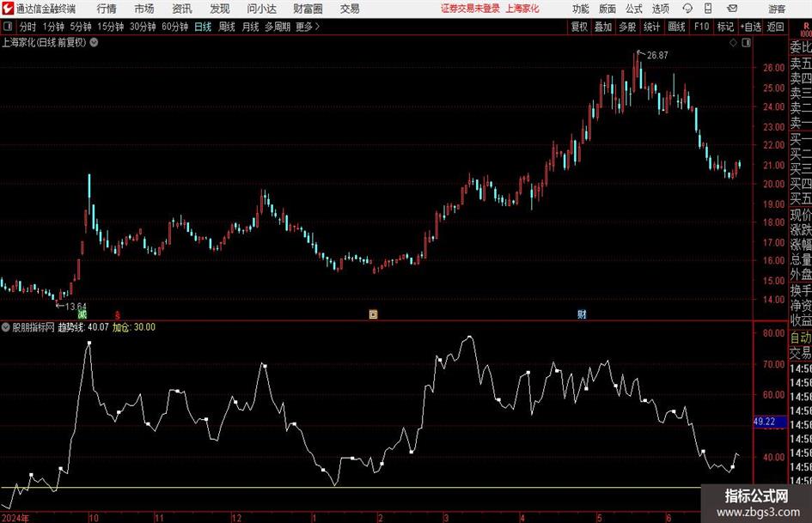Screen dimensions: 812x523
Task: Select the 日线 daily period tab
Action: pyautogui.click(x=203, y=27)
